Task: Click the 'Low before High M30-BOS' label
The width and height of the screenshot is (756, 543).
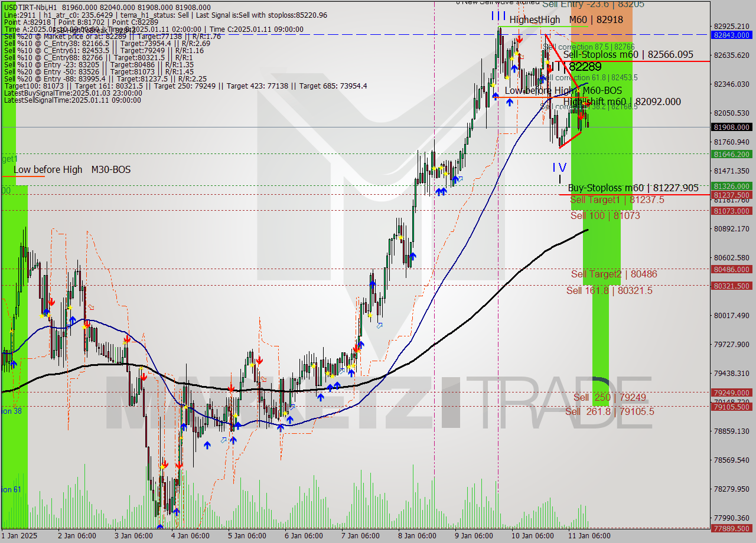Action: pos(72,170)
